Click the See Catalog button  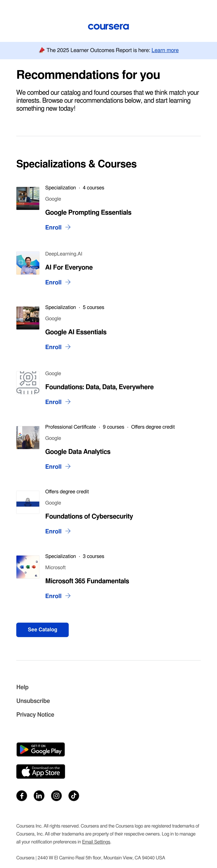click(42, 629)
